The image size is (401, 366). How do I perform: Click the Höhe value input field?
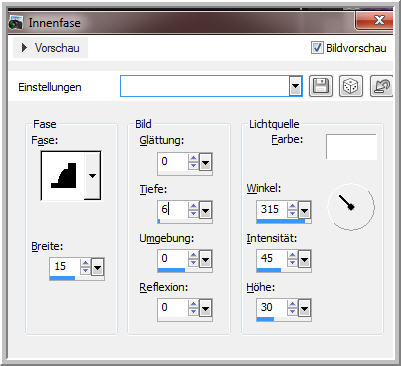point(271,307)
